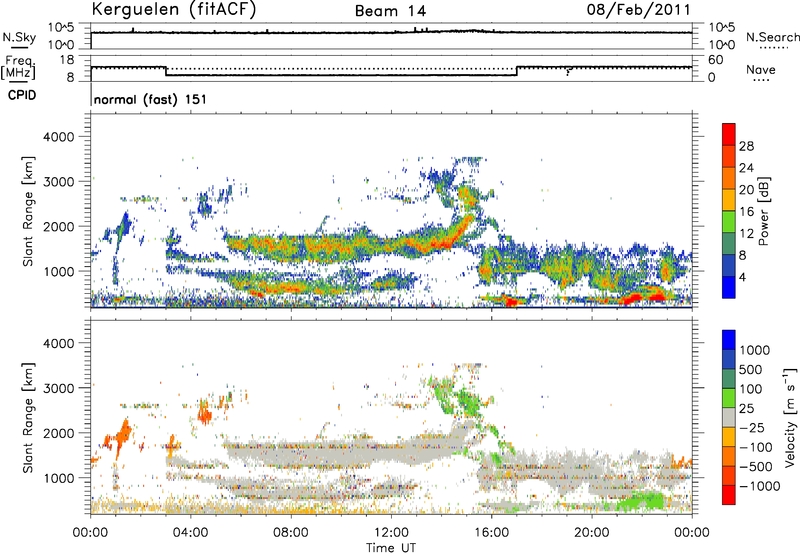This screenshot has height=554, width=800.
Task: Click the "04:00" time tick label
Action: (x=190, y=533)
